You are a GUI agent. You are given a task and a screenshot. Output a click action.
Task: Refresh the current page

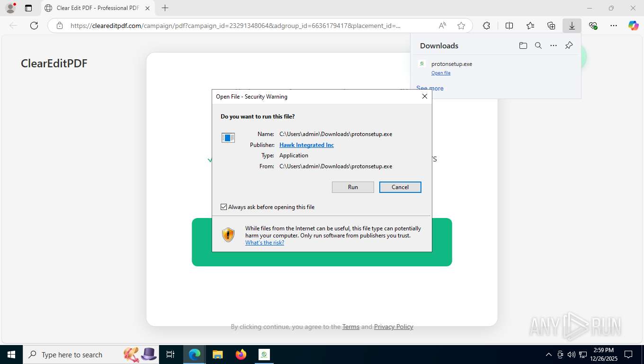34,26
